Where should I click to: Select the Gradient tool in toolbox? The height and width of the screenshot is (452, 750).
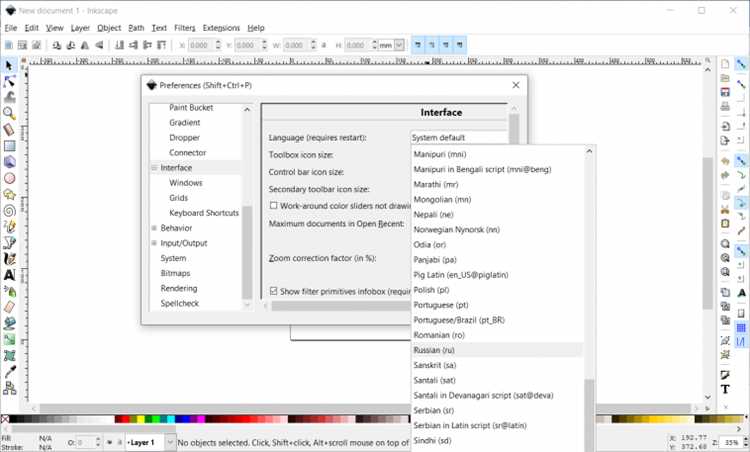tap(9, 340)
